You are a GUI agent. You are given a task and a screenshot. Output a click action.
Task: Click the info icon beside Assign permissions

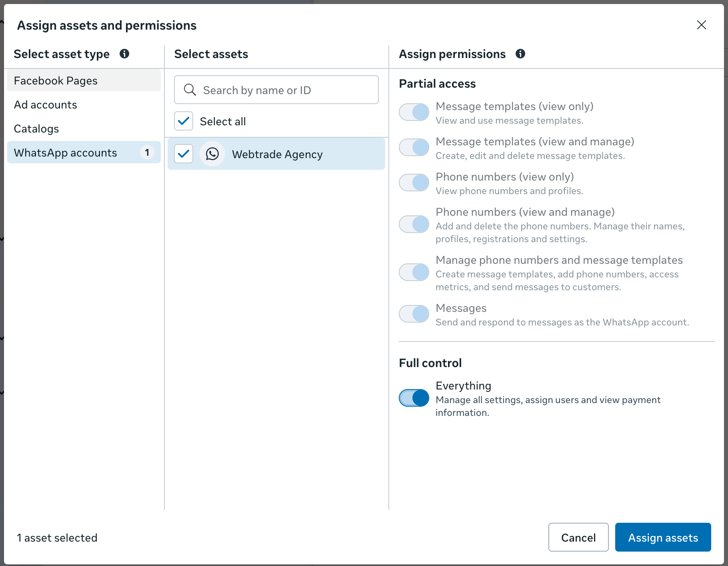pyautogui.click(x=520, y=54)
